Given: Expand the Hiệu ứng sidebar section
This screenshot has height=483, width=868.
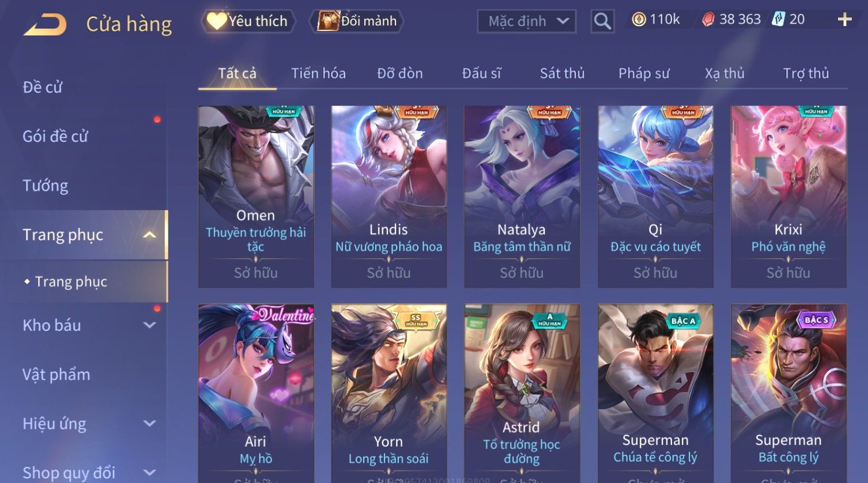Looking at the screenshot, I should 149,424.
